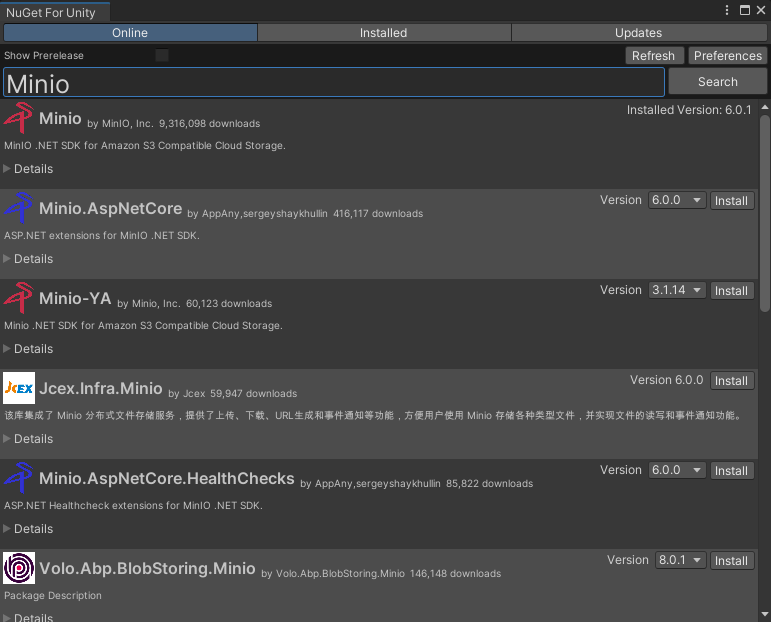The image size is (771, 622).
Task: Open version dropdown for Minio.AspNetCore
Action: (677, 201)
